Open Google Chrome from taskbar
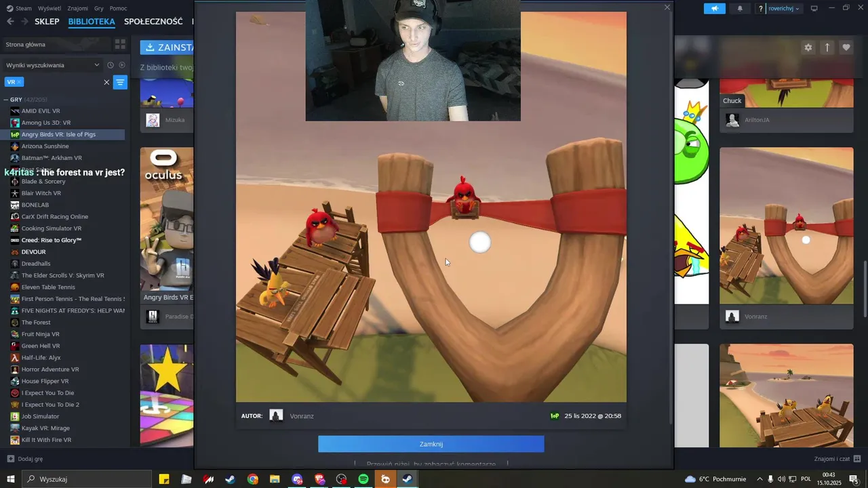This screenshot has height=488, width=868. tap(253, 479)
